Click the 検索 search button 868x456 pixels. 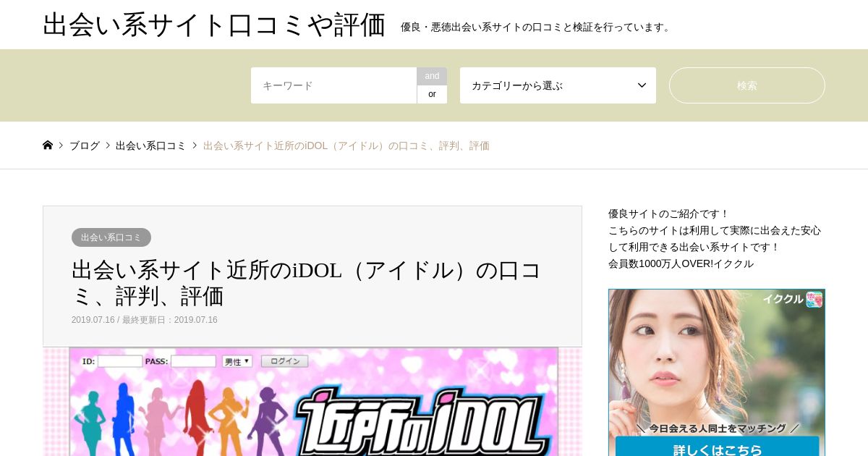(747, 85)
